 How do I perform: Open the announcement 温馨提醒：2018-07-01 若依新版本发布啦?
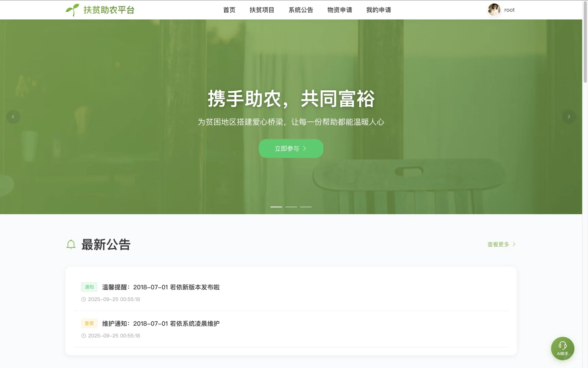point(161,287)
